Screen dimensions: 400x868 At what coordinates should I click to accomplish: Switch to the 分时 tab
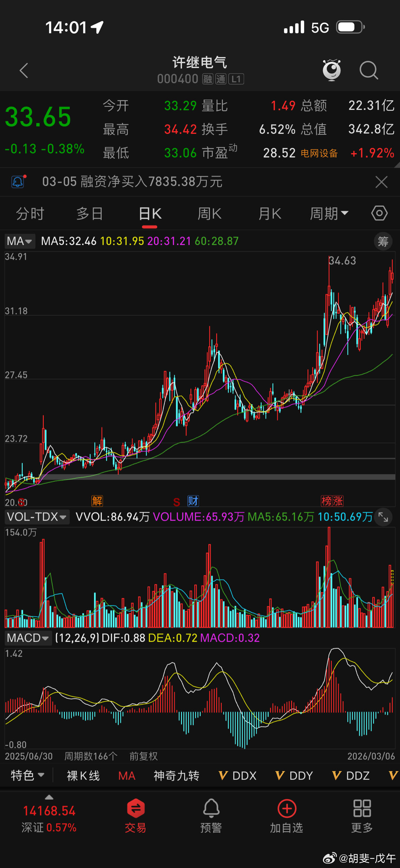coord(30,214)
